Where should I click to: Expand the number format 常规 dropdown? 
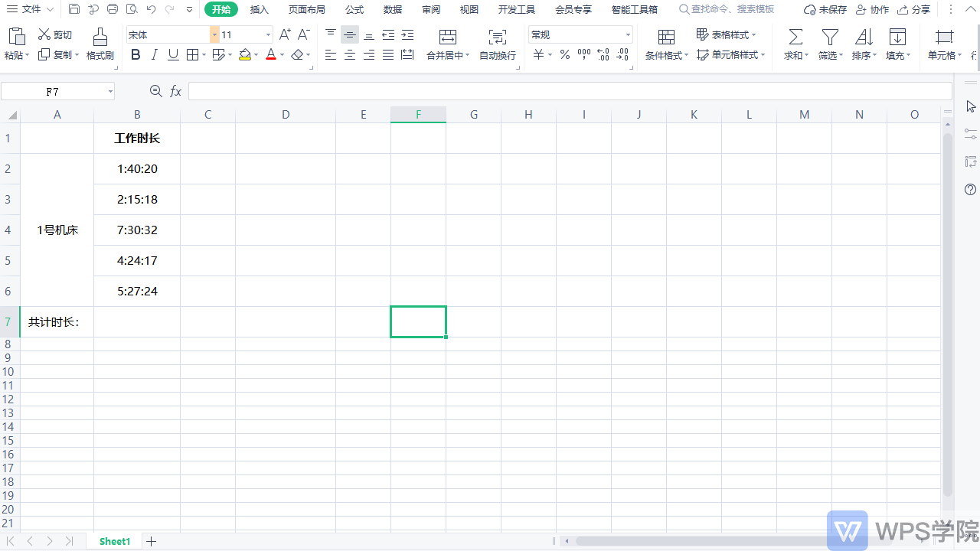pyautogui.click(x=628, y=34)
